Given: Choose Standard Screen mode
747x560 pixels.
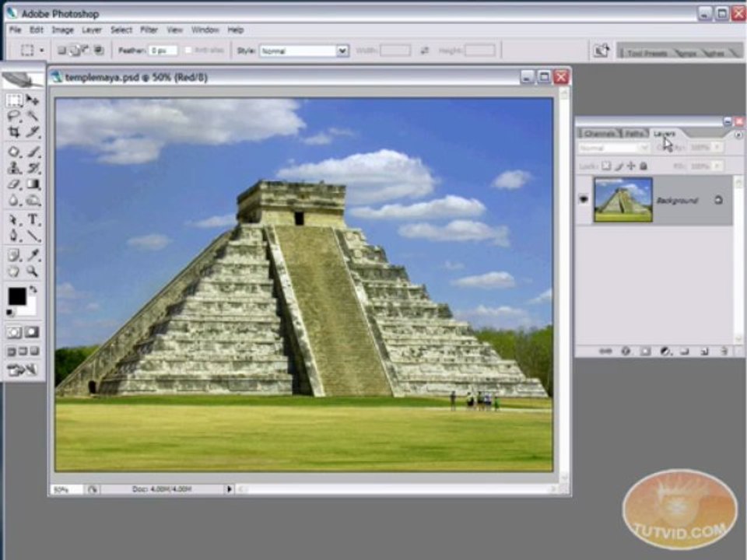Looking at the screenshot, I should click(x=12, y=352).
